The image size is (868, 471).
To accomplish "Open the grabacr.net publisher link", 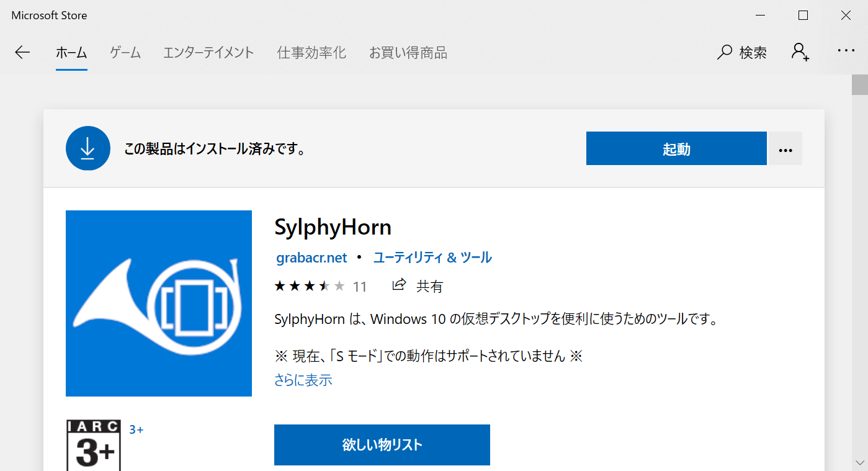I will pos(311,258).
